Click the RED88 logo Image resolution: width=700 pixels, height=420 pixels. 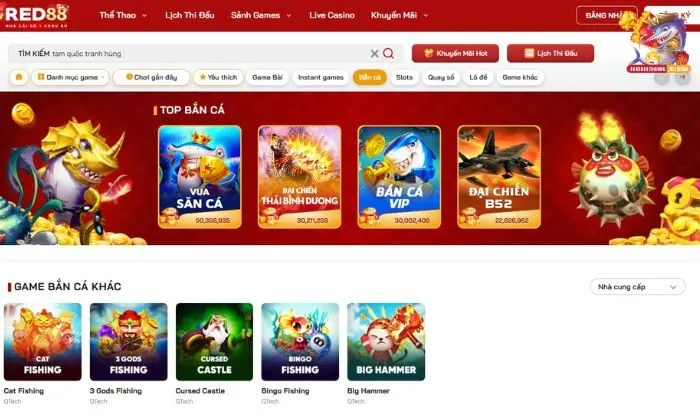[x=35, y=16]
